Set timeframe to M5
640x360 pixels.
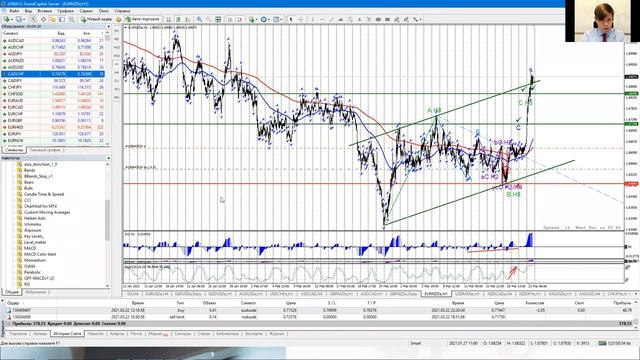pyautogui.click(x=116, y=39)
